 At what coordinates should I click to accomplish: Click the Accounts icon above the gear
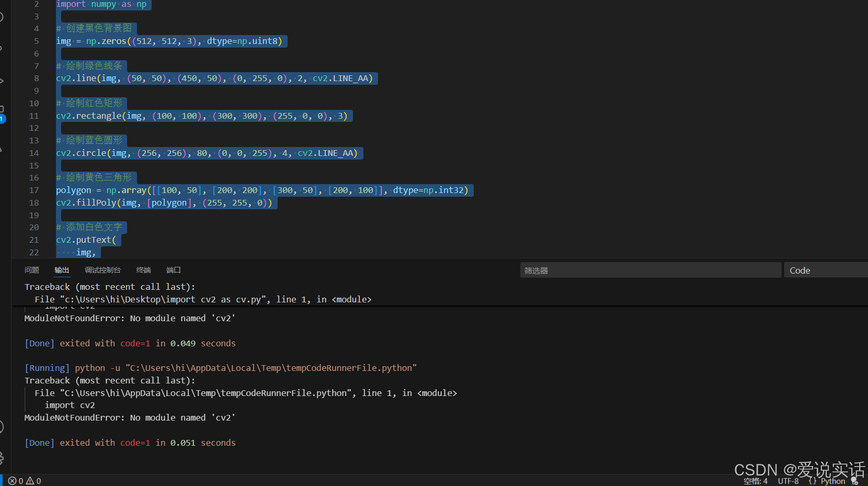pyautogui.click(x=2, y=426)
